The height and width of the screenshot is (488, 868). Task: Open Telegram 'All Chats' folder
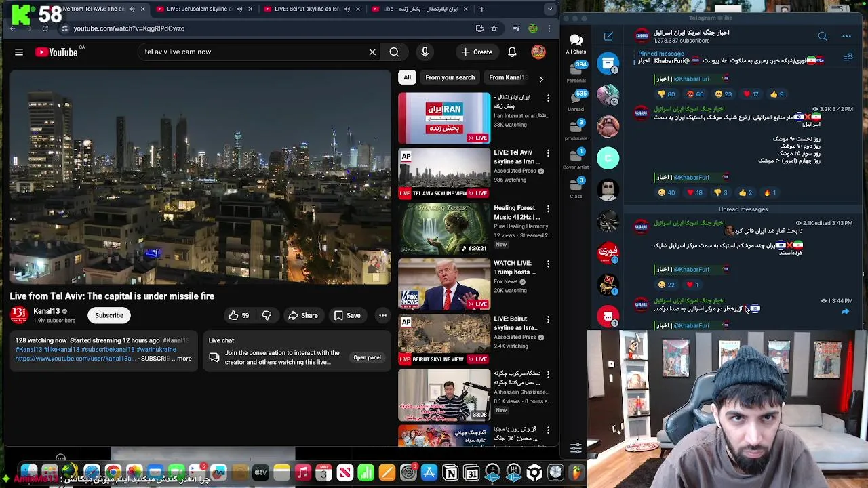click(x=576, y=44)
